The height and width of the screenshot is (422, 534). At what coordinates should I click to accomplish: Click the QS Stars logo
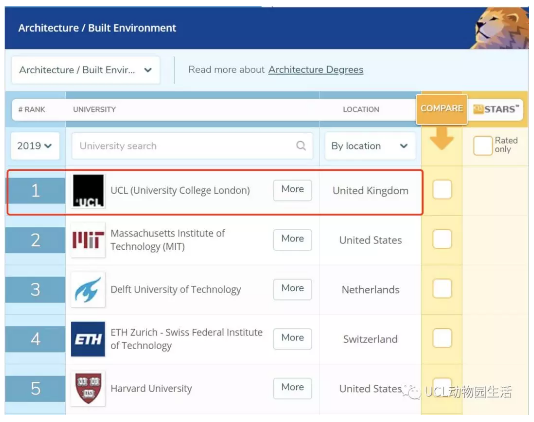tap(496, 109)
